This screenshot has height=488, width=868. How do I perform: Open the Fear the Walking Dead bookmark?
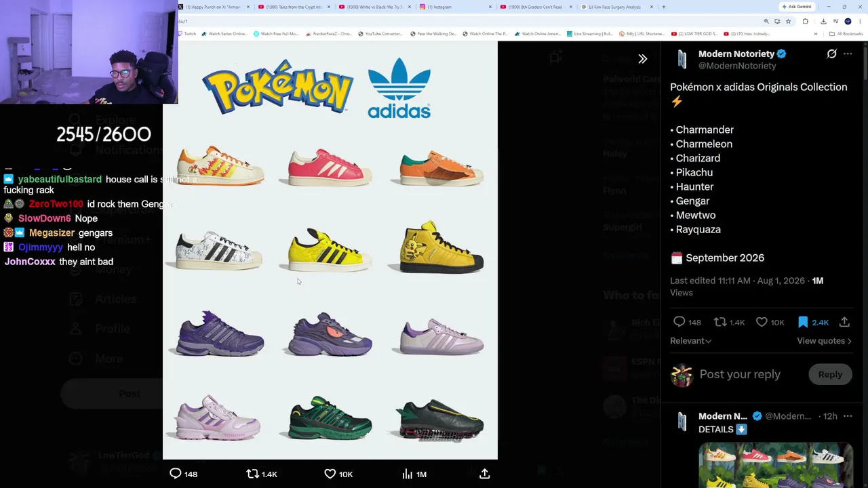[x=433, y=34]
